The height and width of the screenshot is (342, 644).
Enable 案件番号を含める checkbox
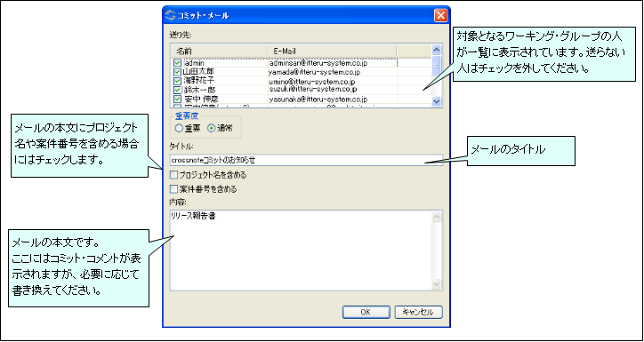point(173,189)
